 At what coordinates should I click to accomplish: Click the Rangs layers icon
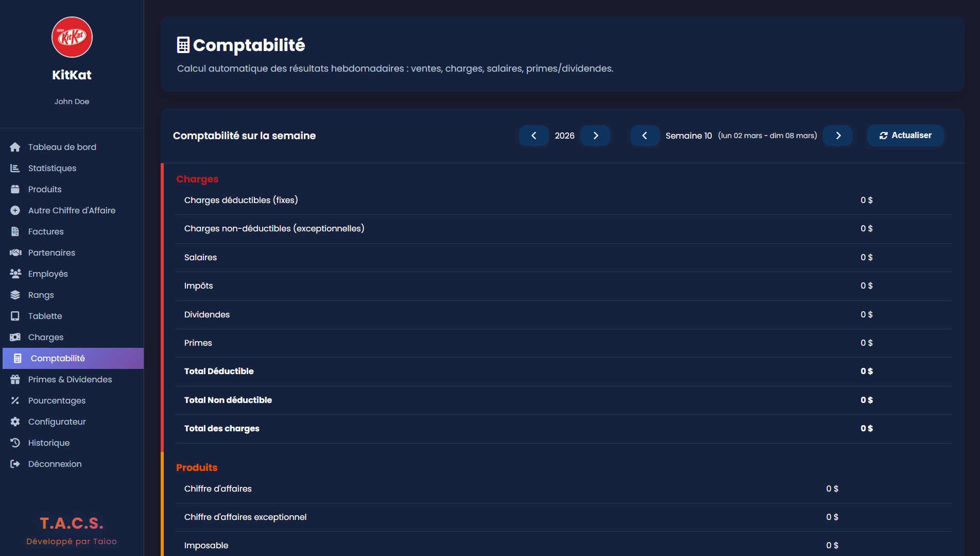[15, 295]
